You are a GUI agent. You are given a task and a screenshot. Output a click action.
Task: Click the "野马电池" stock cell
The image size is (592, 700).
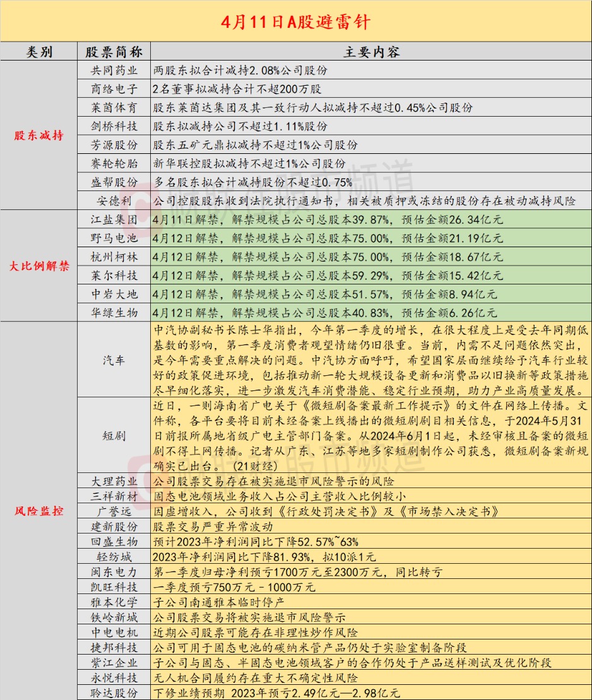pos(114,238)
